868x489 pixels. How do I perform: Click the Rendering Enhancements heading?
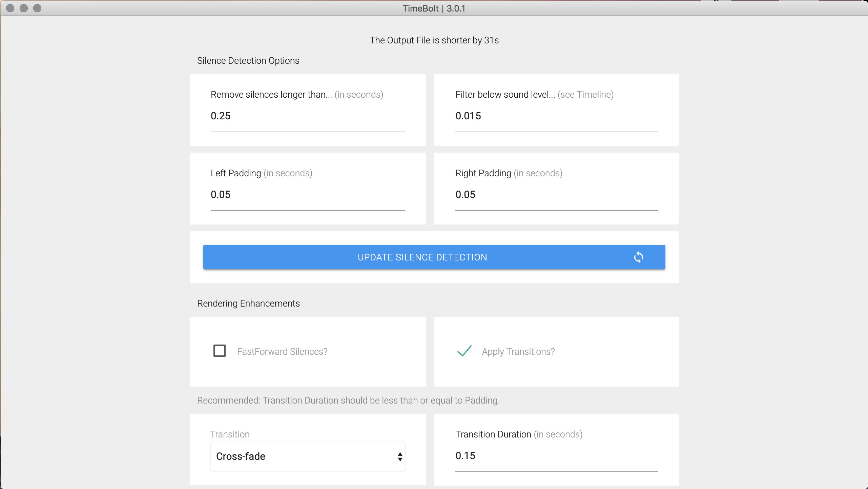[248, 304]
